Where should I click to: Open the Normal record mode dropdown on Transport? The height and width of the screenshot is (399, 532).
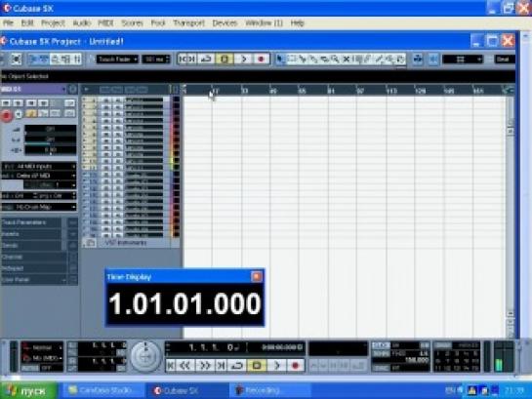pyautogui.click(x=43, y=347)
